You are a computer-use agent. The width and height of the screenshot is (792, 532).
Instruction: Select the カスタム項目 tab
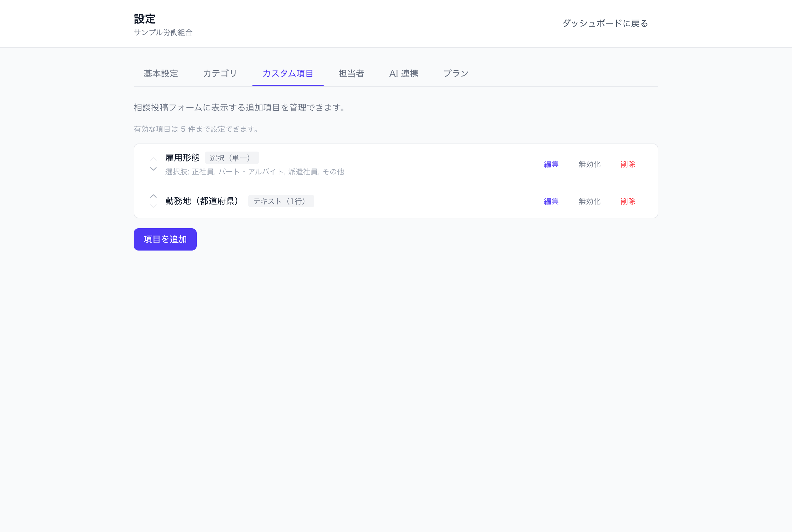(288, 74)
